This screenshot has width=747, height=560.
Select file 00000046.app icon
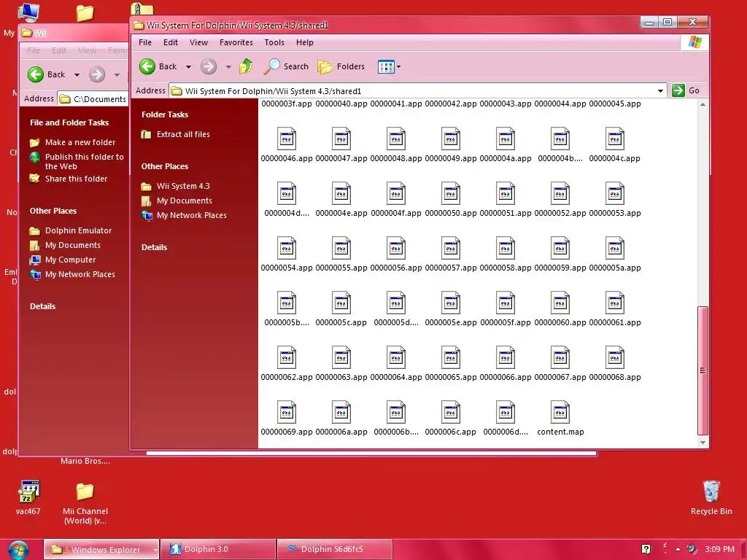[x=287, y=139]
